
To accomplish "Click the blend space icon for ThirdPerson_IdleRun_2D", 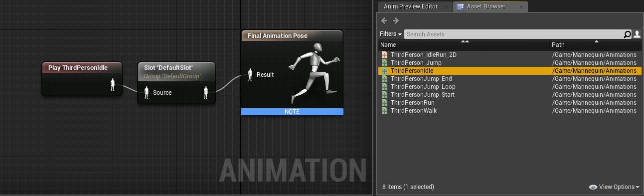I will 384,55.
